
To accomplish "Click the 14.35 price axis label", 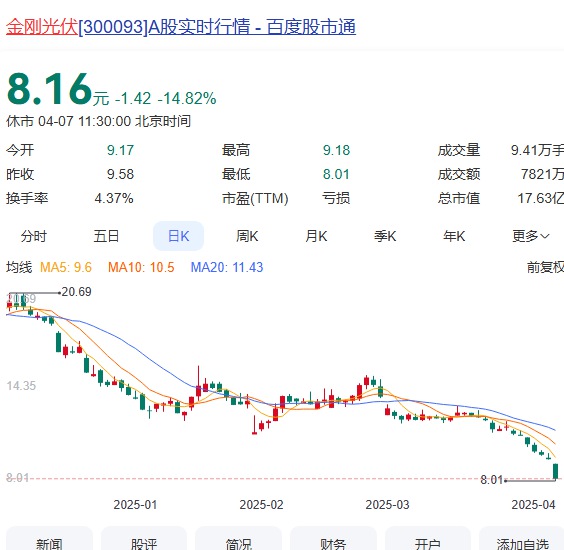I will [x=21, y=386].
